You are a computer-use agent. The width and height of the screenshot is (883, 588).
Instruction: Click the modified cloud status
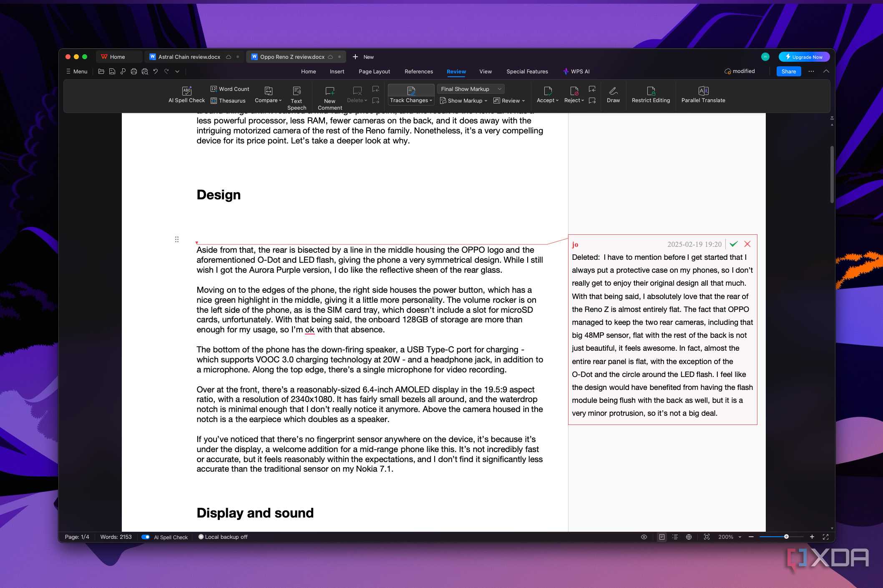(x=740, y=71)
